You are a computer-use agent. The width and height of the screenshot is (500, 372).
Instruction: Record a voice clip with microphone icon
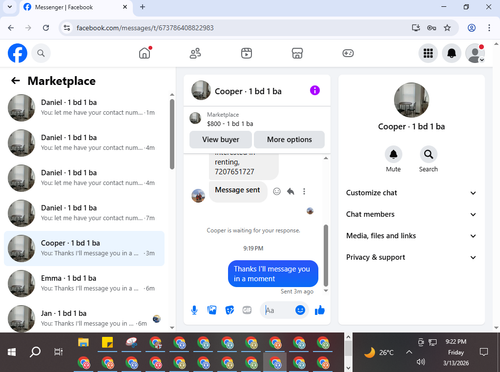(x=194, y=310)
